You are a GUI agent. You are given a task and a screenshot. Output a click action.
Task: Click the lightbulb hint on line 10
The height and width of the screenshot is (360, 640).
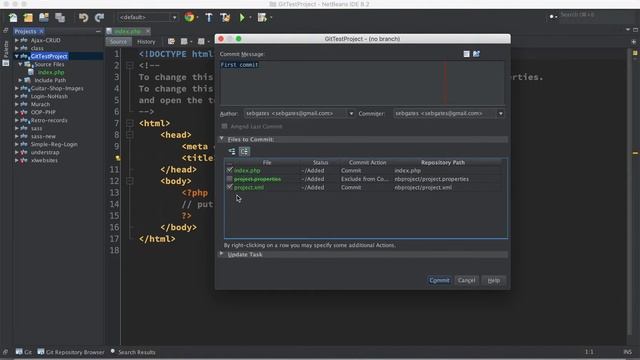pyautogui.click(x=118, y=158)
